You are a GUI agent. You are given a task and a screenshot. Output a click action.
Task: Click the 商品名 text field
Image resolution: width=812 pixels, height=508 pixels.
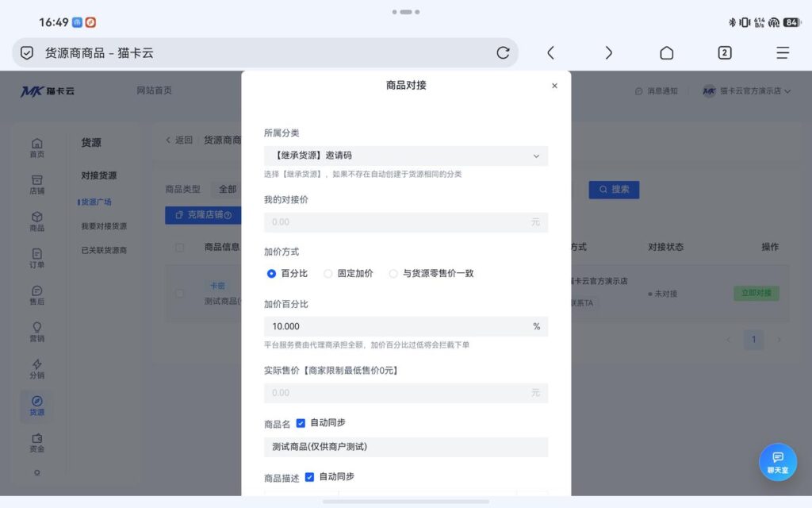[x=406, y=447]
